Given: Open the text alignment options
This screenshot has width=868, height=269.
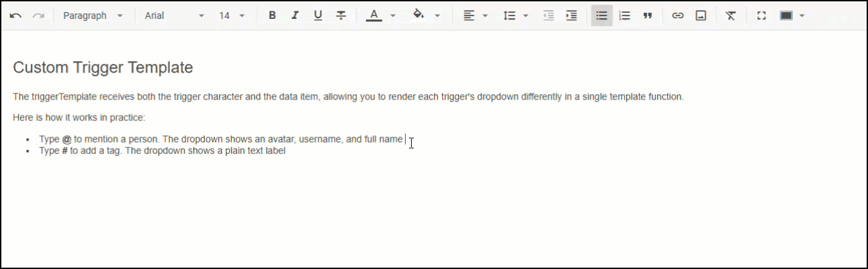Looking at the screenshot, I should pos(475,15).
